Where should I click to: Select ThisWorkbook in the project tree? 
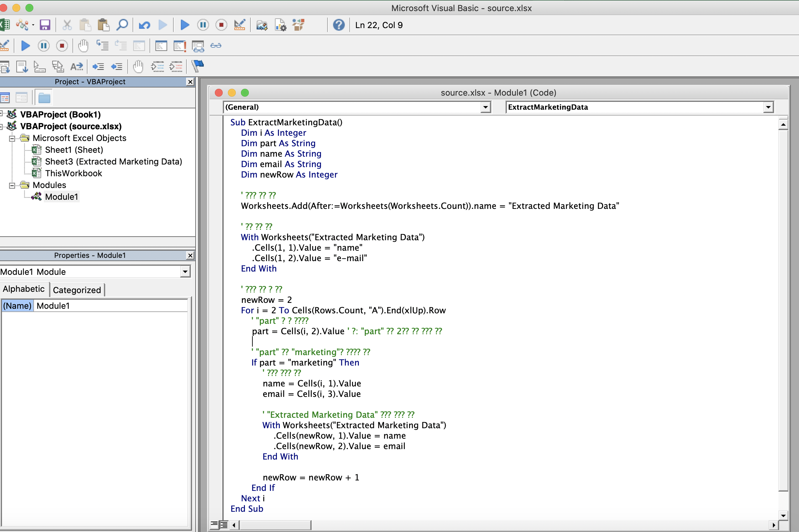pyautogui.click(x=73, y=173)
